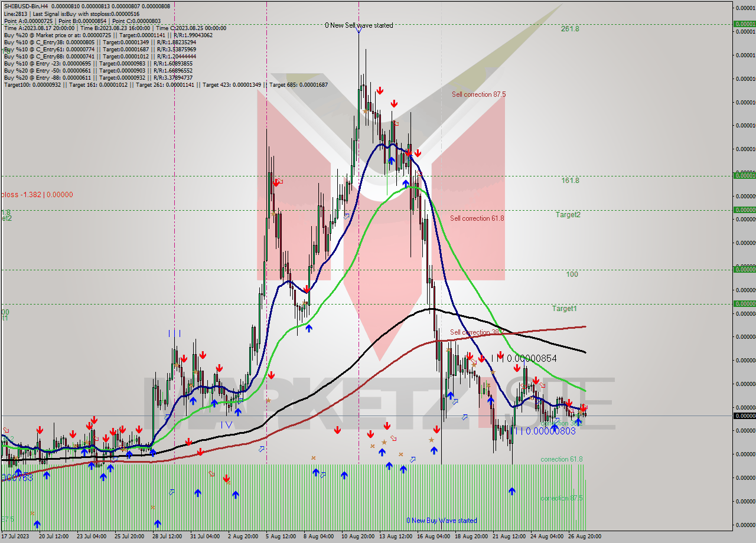Click the black current-price tag on the price axis
Image resolution: width=756 pixels, height=543 pixels.
point(744,416)
